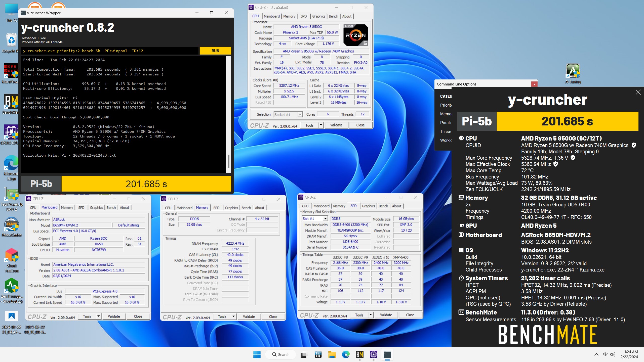
Task: Switch to CPU-Z in the taskbar
Action: pyautogui.click(x=374, y=354)
